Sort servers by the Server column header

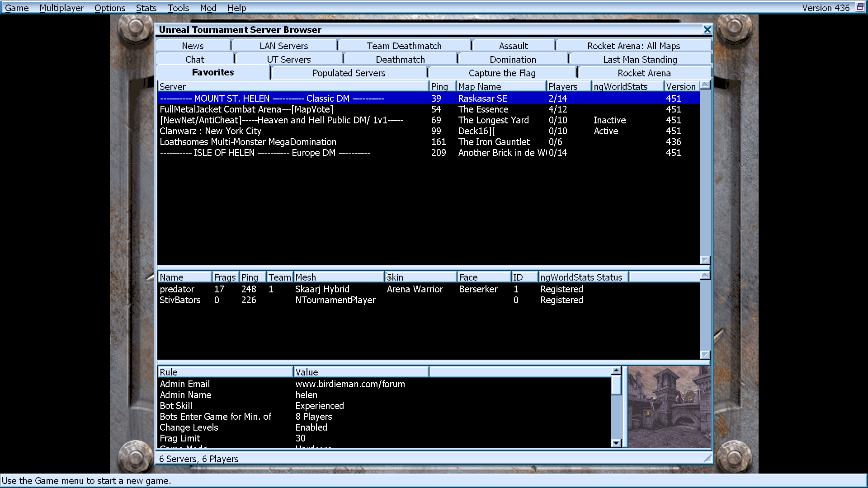pyautogui.click(x=293, y=86)
